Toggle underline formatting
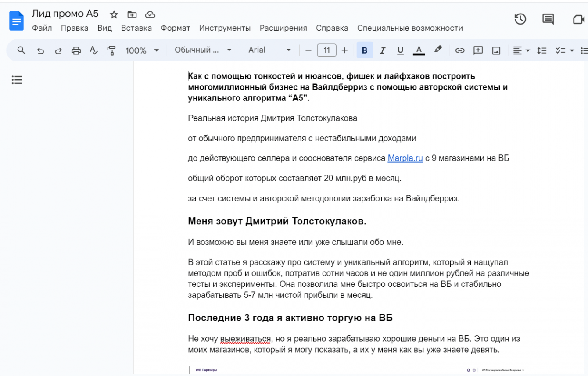The width and height of the screenshot is (588, 376). tap(400, 50)
